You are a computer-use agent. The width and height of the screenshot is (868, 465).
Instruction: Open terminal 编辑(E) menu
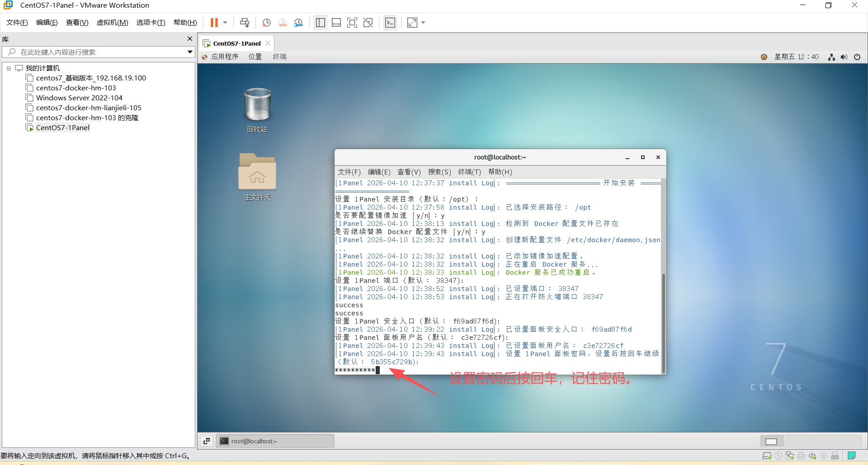click(379, 172)
